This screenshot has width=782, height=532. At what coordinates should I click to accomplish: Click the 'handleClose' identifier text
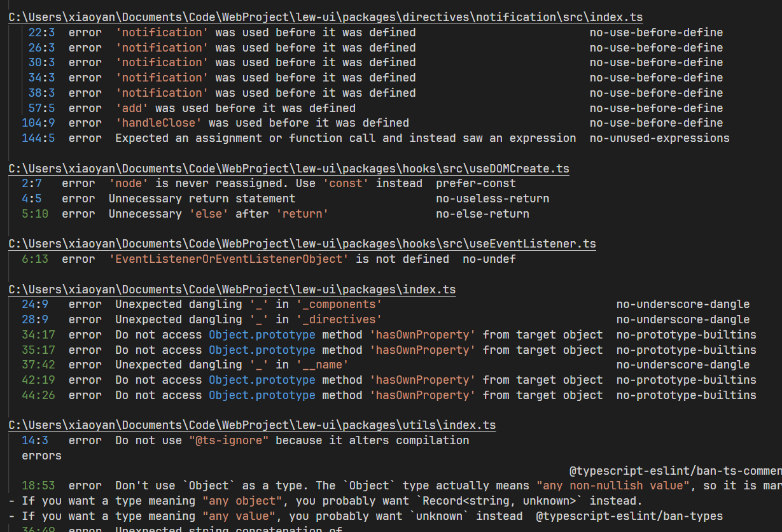tap(158, 123)
